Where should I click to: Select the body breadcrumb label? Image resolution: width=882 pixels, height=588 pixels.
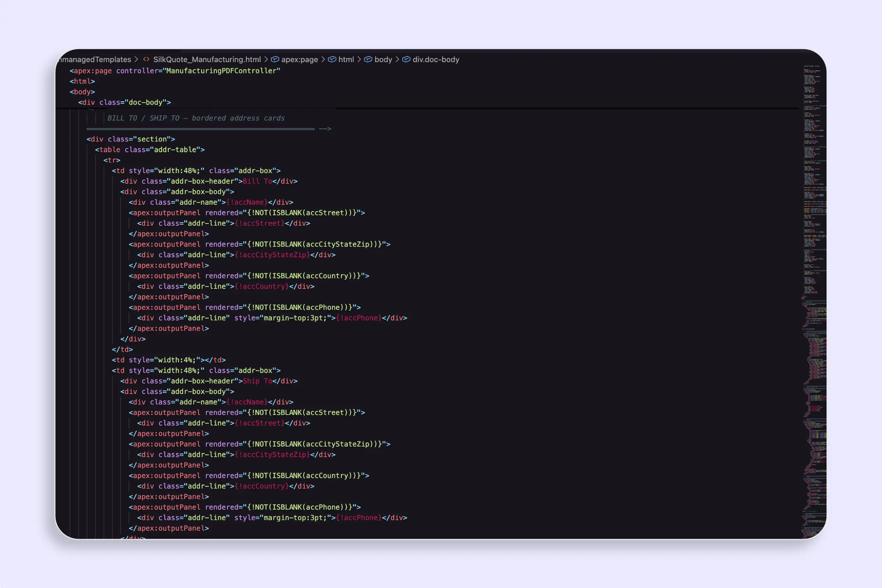coord(383,59)
